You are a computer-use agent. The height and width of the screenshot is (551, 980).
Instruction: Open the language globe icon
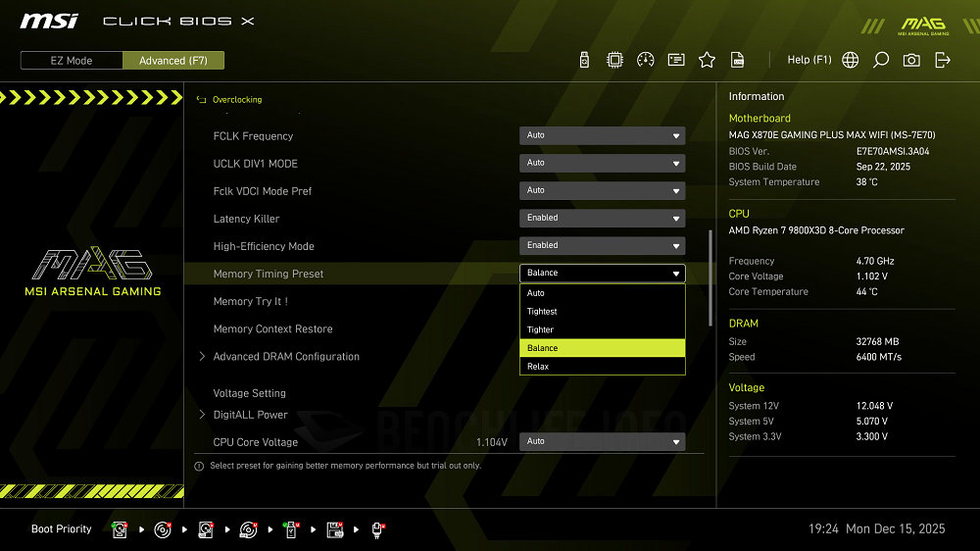(851, 60)
